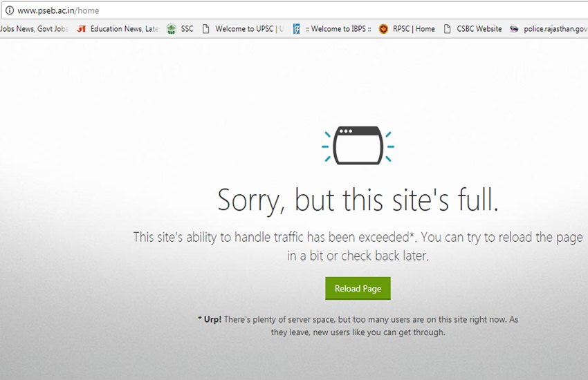Click the RPSC emblem icon
588x380 pixels.
click(383, 29)
